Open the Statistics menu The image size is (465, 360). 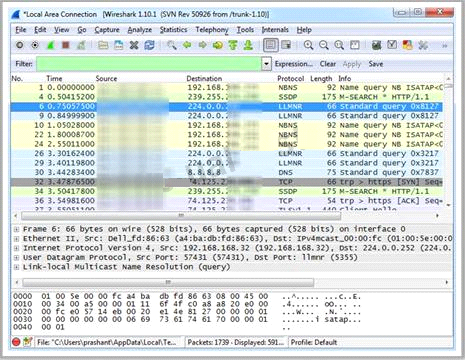pos(173,30)
